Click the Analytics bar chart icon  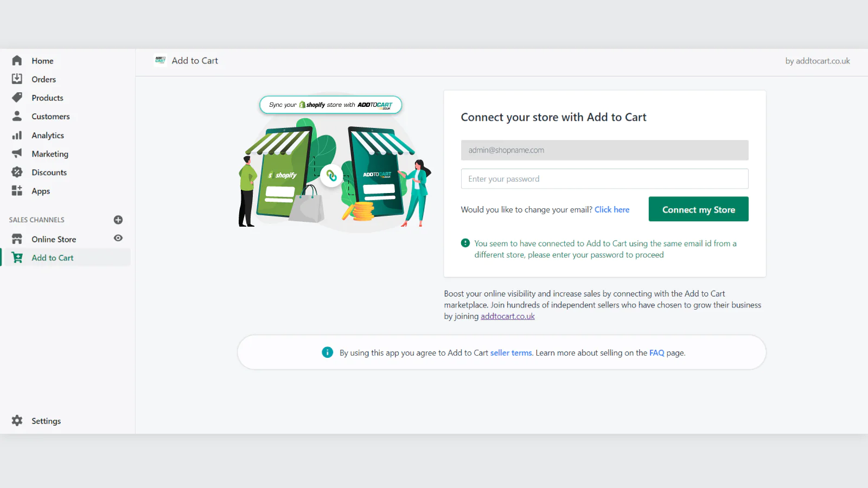point(17,135)
